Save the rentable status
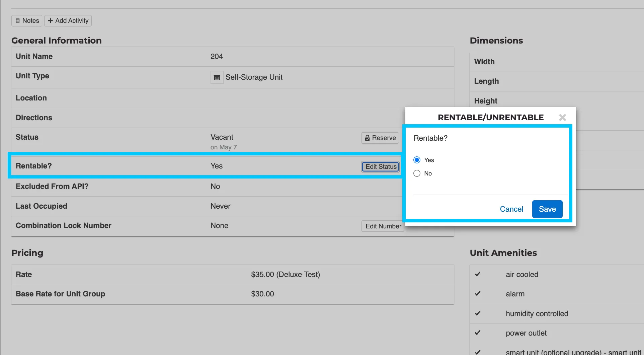The height and width of the screenshot is (355, 644). pos(547,209)
